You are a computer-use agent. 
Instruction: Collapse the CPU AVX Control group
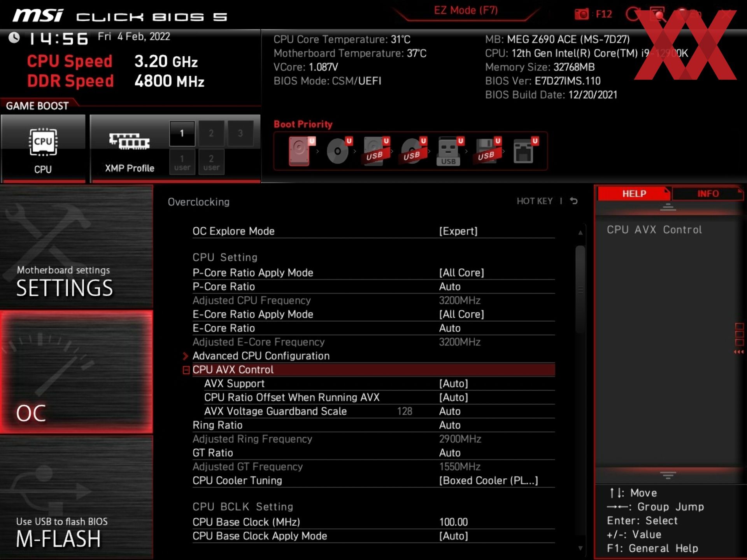(186, 370)
